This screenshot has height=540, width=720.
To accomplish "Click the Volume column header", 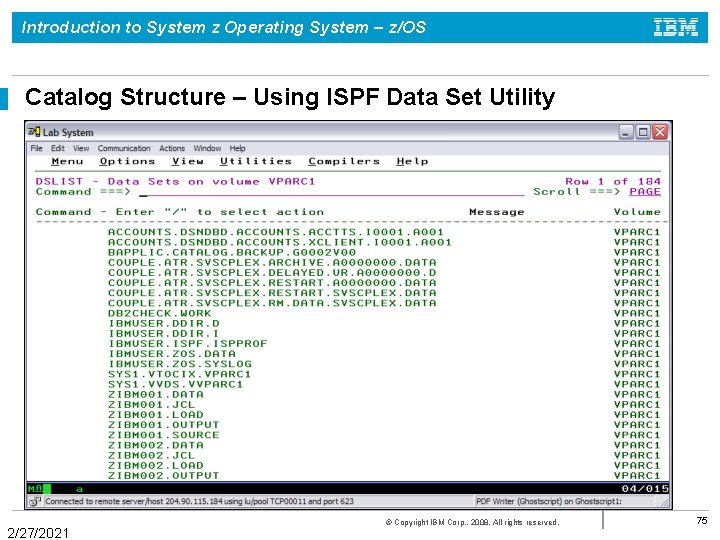I will pos(637,212).
